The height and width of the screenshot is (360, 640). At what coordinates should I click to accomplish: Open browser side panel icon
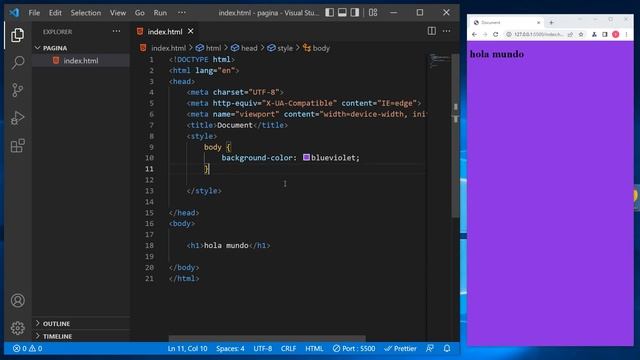tap(605, 35)
